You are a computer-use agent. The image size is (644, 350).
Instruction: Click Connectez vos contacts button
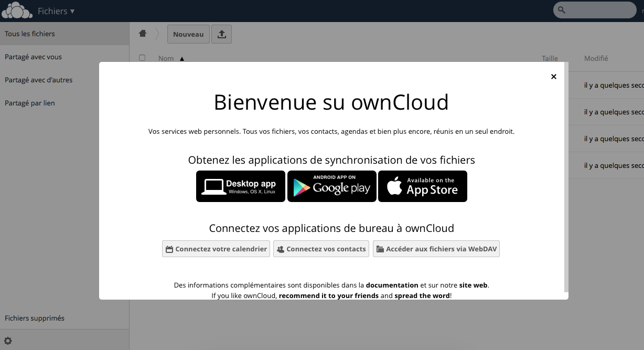(321, 249)
